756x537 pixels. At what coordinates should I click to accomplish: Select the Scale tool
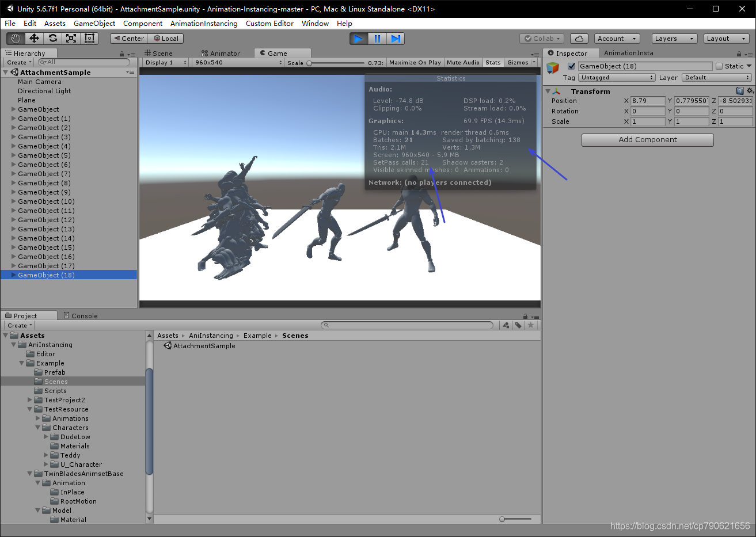71,38
